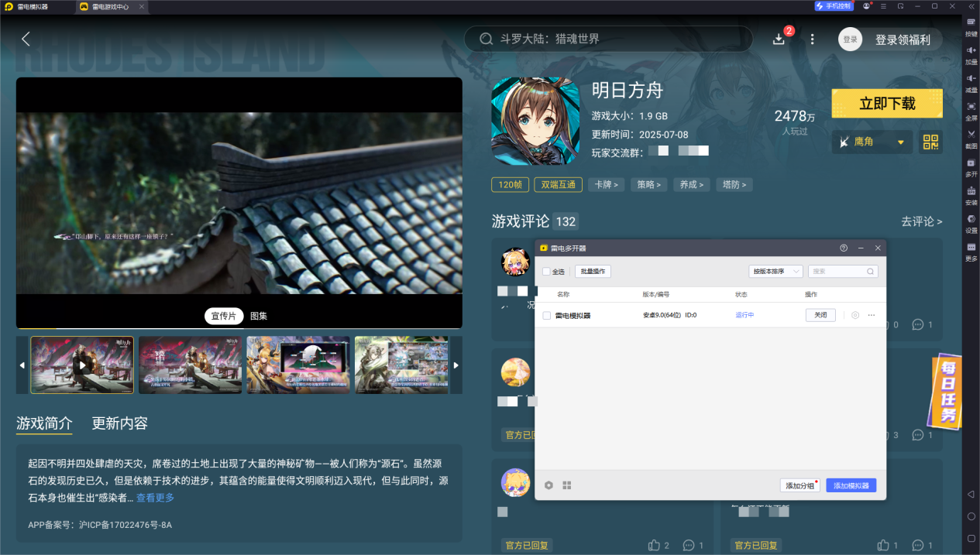Click the gear icon in multi-instance window

coord(548,485)
